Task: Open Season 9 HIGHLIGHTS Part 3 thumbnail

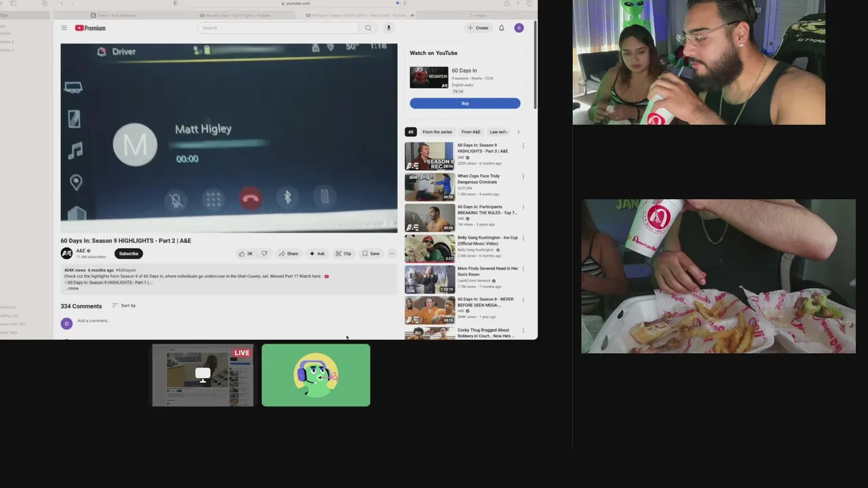Action: [429, 156]
